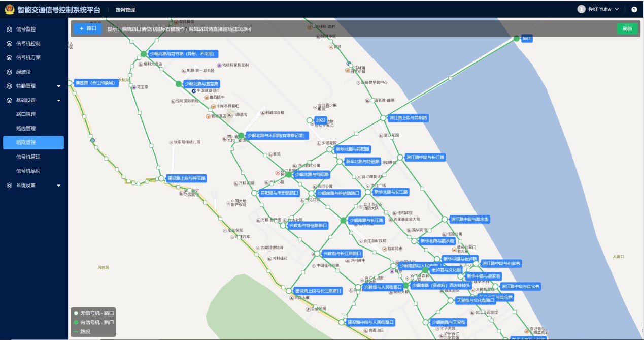Screen dimensions: 644x340
Task: Click the 无信号机 - 路口 legend entry
Action: (93, 313)
